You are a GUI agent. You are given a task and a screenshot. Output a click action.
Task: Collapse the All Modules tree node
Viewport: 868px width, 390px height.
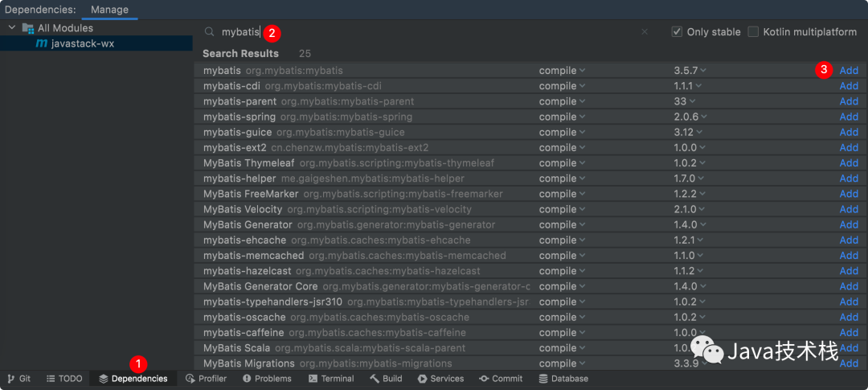pos(11,27)
